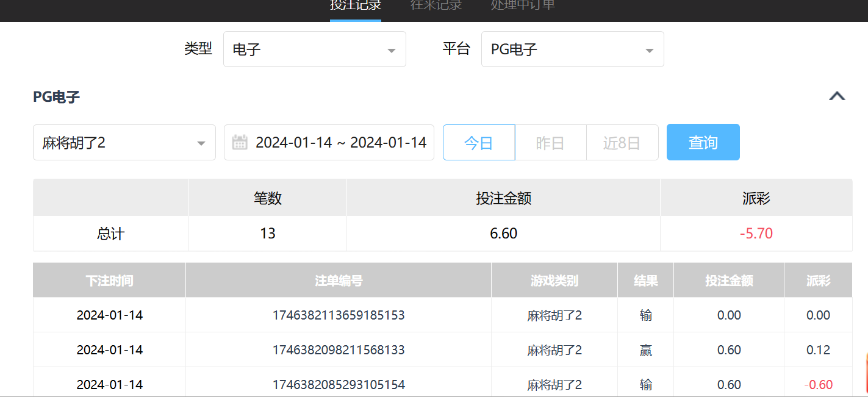Open the 处理中订单 tab
The height and width of the screenshot is (397, 868).
click(523, 6)
